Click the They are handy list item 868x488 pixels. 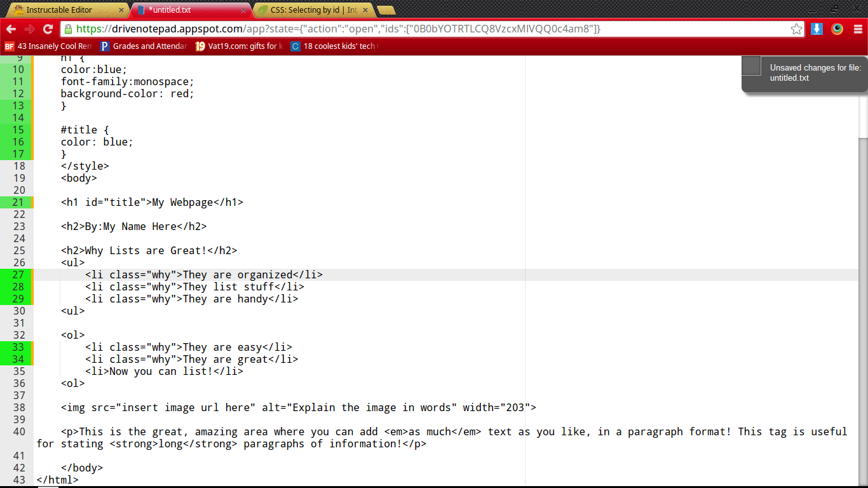coord(191,299)
